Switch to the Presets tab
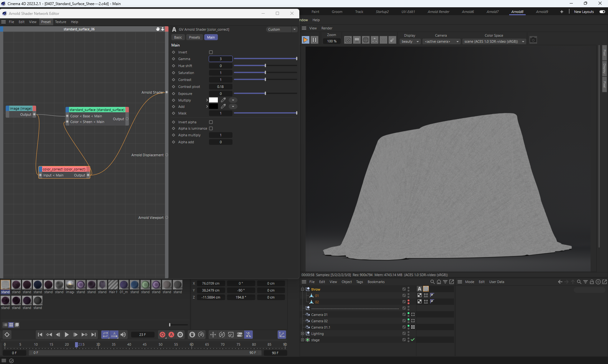 (x=194, y=37)
